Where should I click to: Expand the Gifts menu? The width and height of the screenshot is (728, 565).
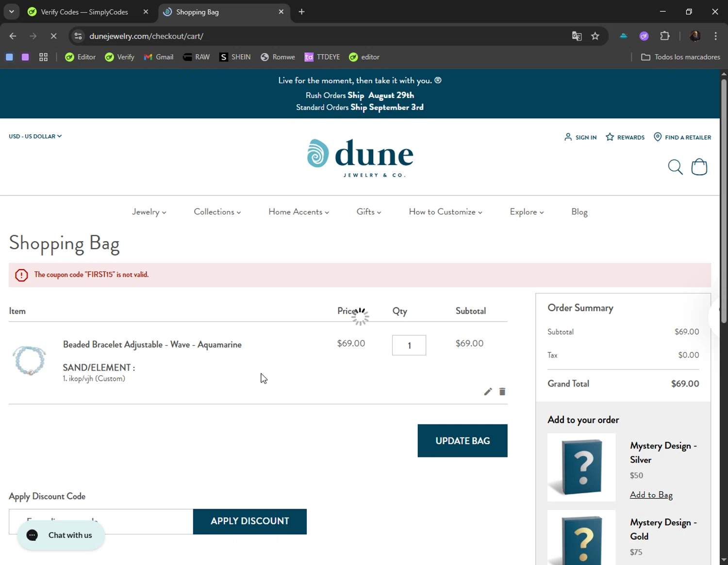tap(369, 212)
